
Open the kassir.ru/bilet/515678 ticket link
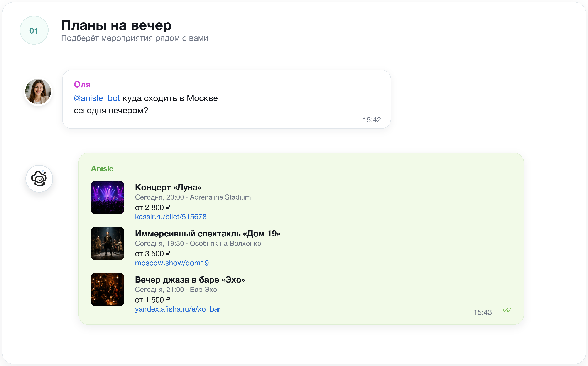point(171,217)
